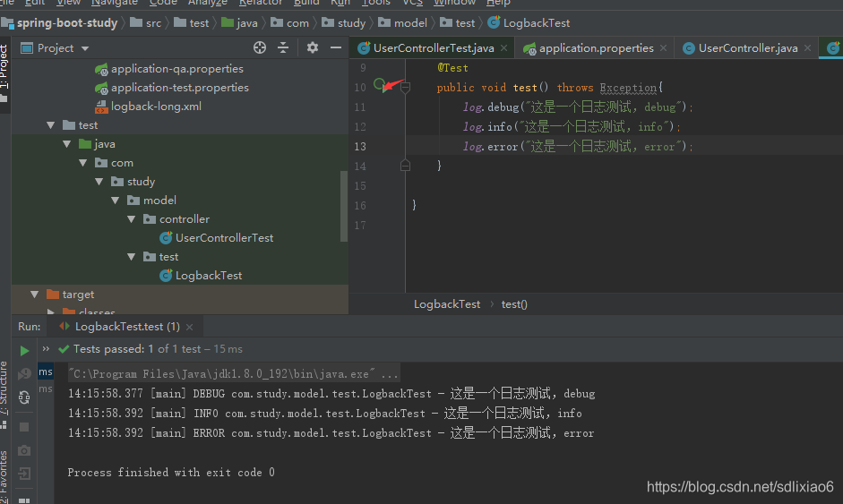Click LogbackTest in editor breadcrumb
This screenshot has height=504, width=843.
[x=447, y=304]
